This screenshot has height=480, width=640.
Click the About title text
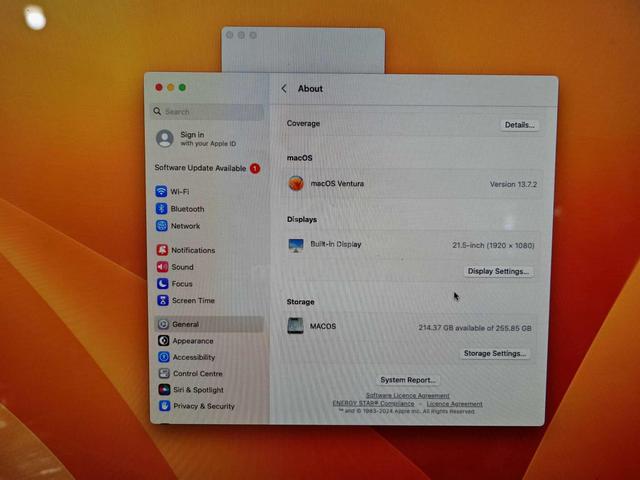coord(310,89)
